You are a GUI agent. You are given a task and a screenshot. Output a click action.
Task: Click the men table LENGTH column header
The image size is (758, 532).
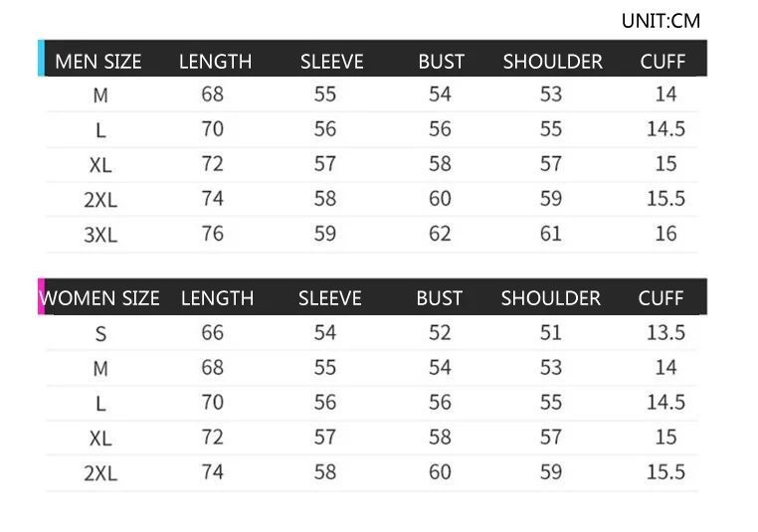(215, 62)
